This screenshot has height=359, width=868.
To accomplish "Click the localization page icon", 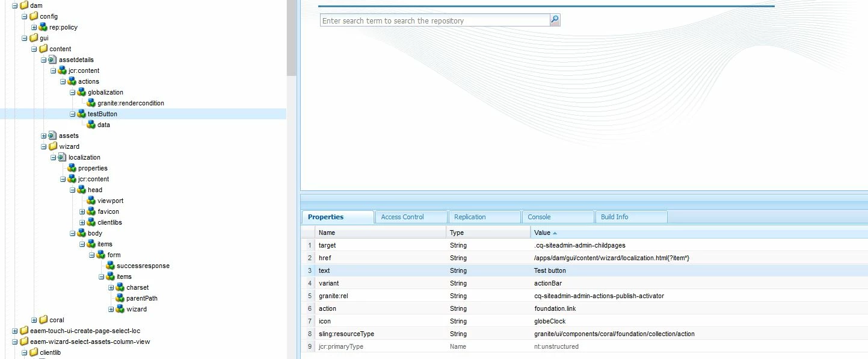I will pos(63,157).
